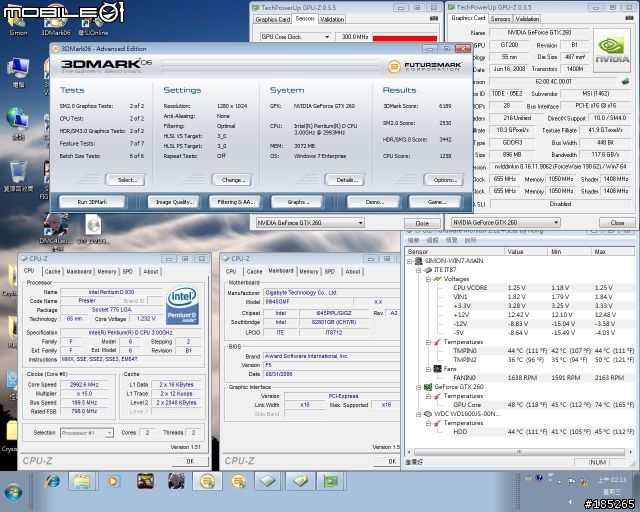
Task: Click Intel Pentium D logo in CPU-Z
Action: [x=182, y=305]
